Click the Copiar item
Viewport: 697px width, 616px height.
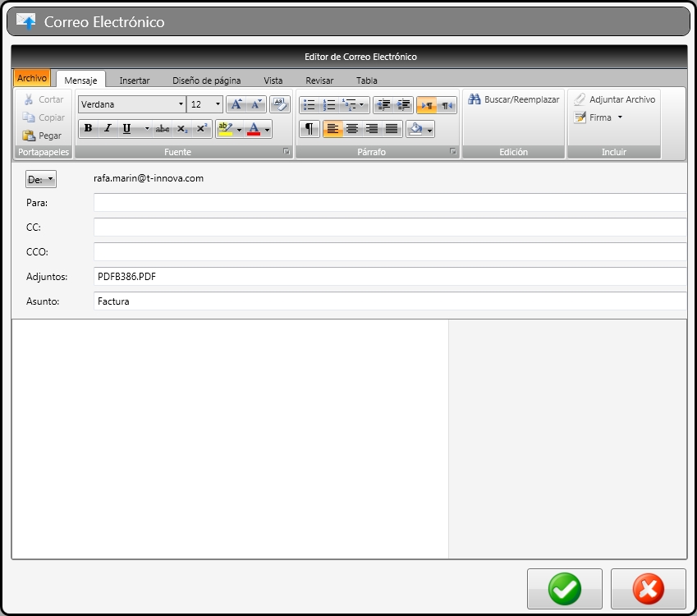click(44, 117)
